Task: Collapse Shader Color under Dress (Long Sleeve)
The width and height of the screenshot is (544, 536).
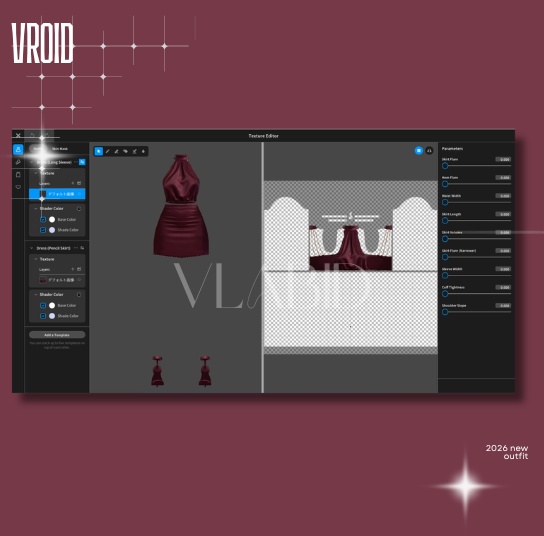Action: tap(36, 209)
